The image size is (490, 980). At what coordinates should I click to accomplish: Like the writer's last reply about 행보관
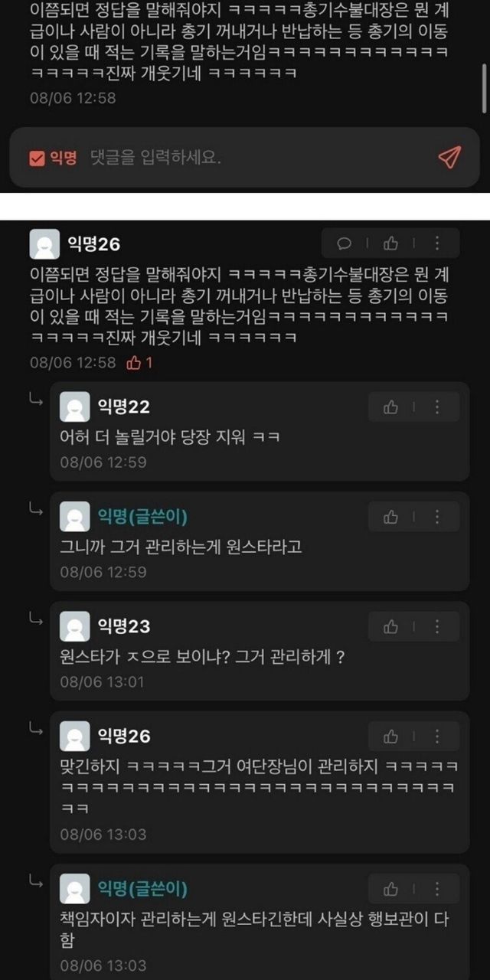(x=391, y=889)
